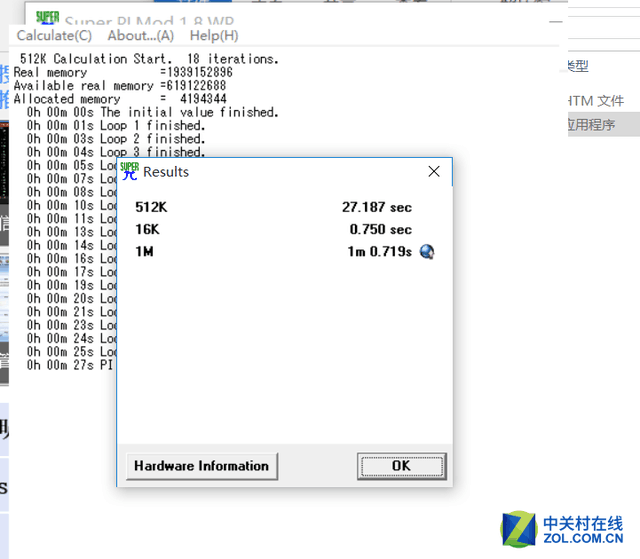Select the 512K result row

(151, 207)
